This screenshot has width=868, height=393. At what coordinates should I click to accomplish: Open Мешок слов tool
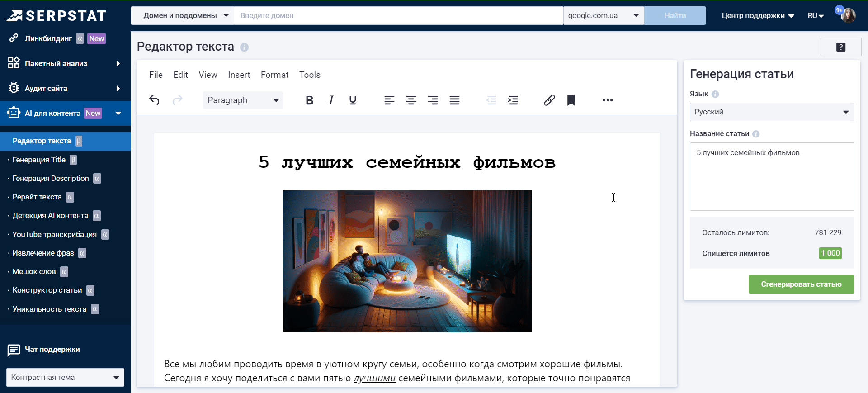34,271
